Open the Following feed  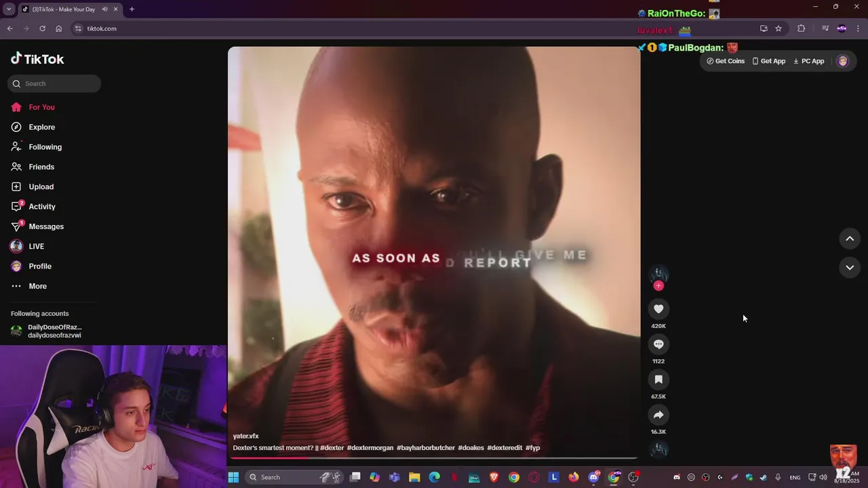click(36, 147)
